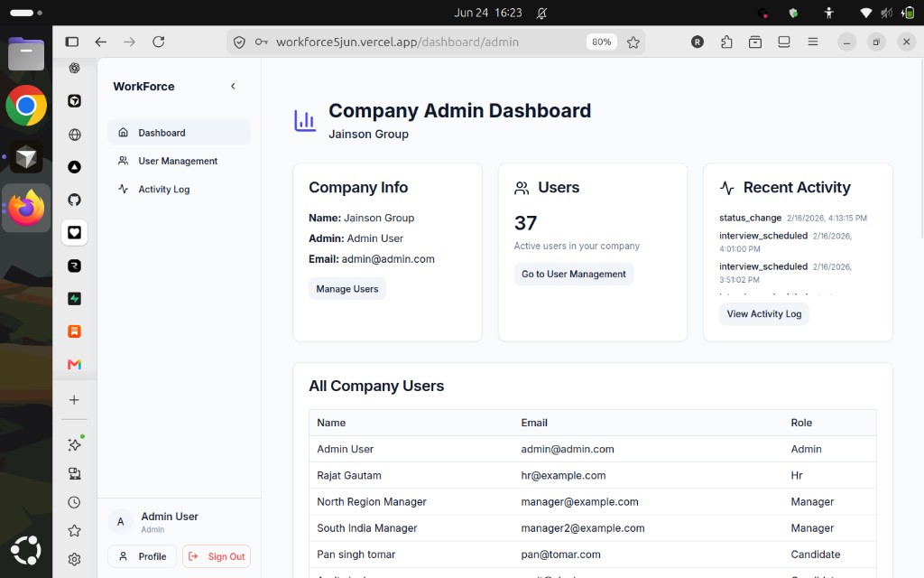Select the active heart icon pinned tab

click(74, 232)
